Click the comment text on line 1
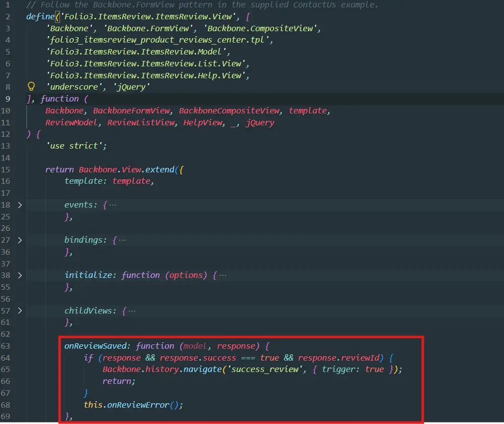The image size is (504, 424). [203, 5]
